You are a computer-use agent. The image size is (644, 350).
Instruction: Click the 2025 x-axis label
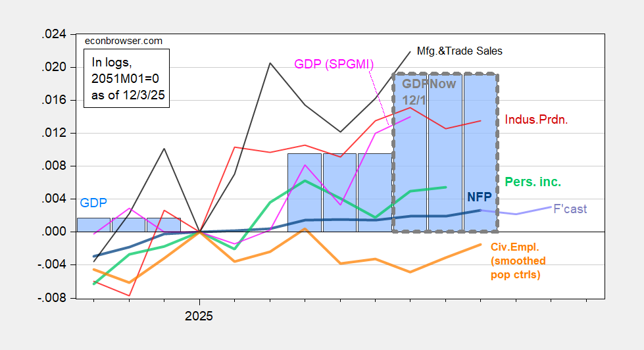[x=199, y=316]
